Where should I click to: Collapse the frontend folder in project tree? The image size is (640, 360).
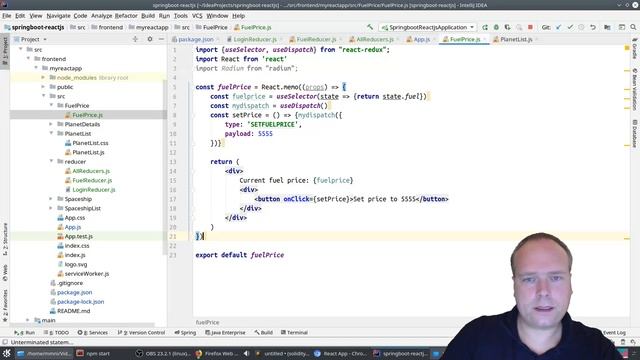pos(28,59)
